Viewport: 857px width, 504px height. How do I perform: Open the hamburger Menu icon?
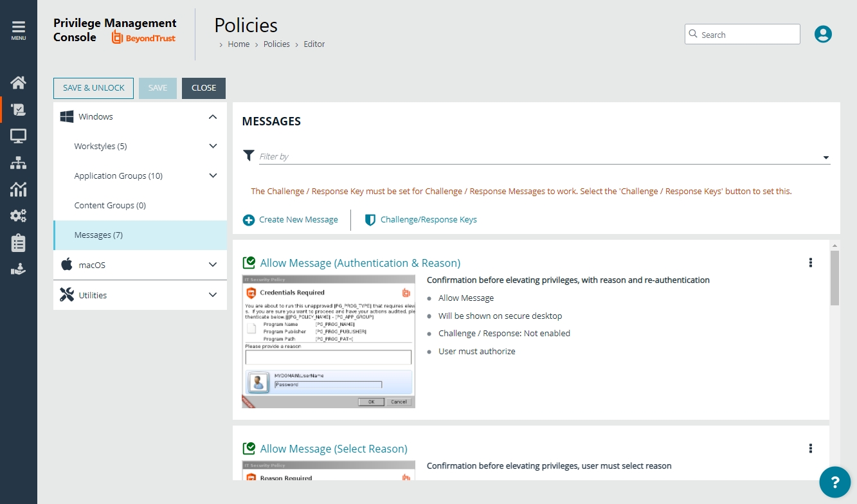click(x=18, y=30)
